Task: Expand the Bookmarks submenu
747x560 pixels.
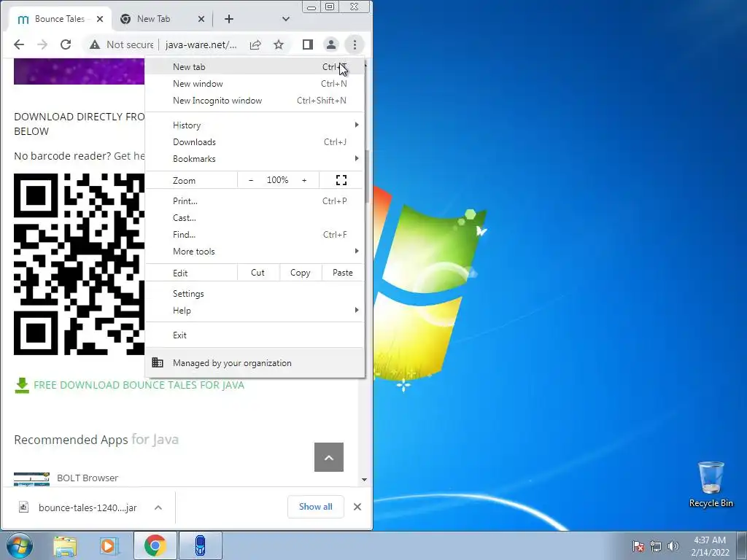Action: coord(255,158)
